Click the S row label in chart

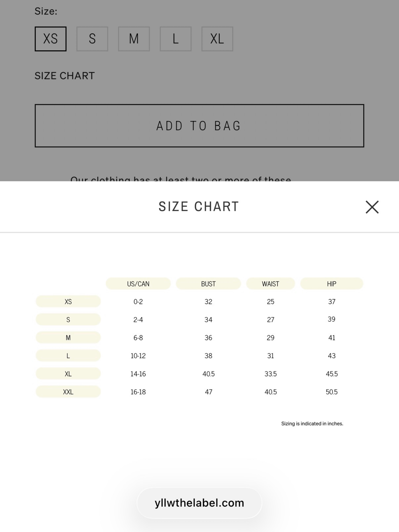(68, 319)
